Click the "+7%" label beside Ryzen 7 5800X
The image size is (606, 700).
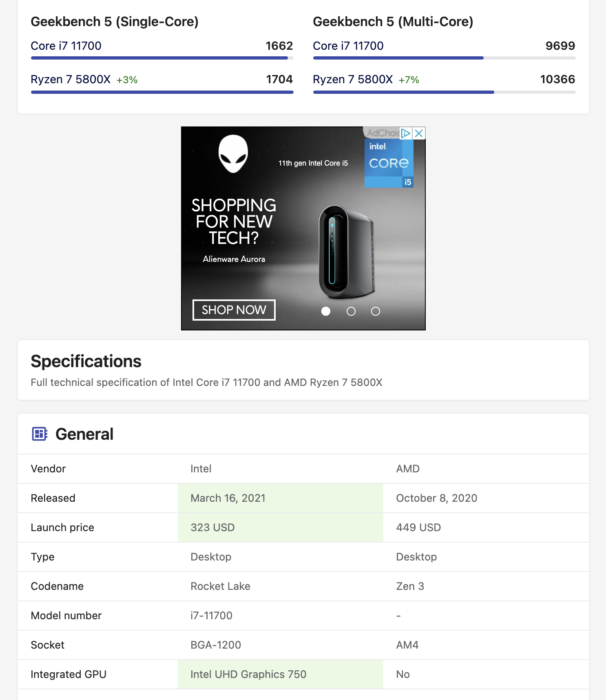click(409, 80)
